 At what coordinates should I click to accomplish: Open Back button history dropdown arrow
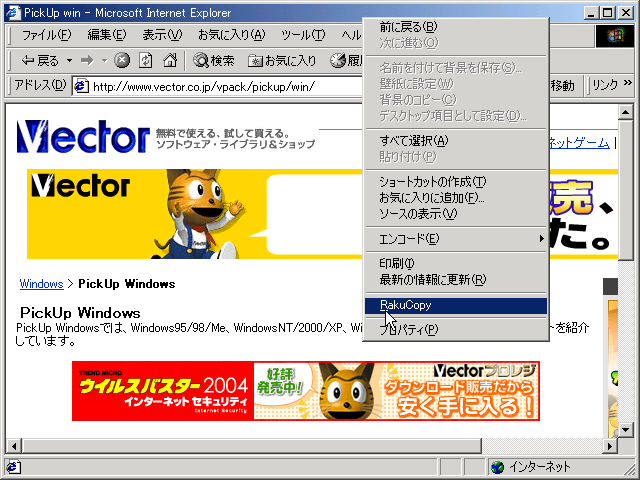pyautogui.click(x=69, y=61)
